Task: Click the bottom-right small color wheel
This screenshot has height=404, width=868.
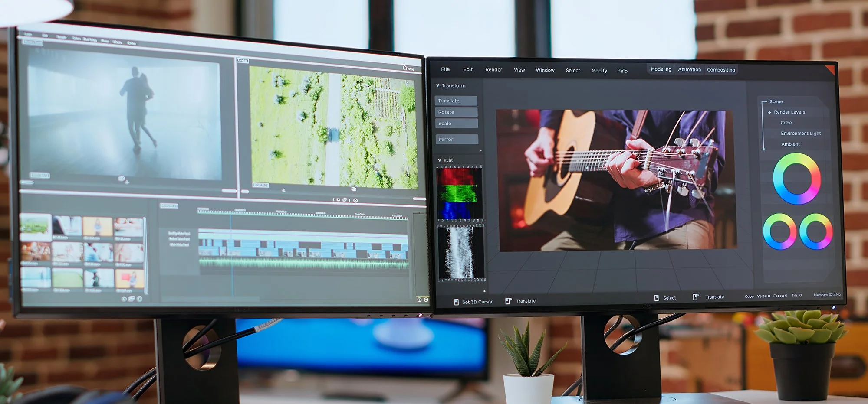Action: click(x=816, y=231)
